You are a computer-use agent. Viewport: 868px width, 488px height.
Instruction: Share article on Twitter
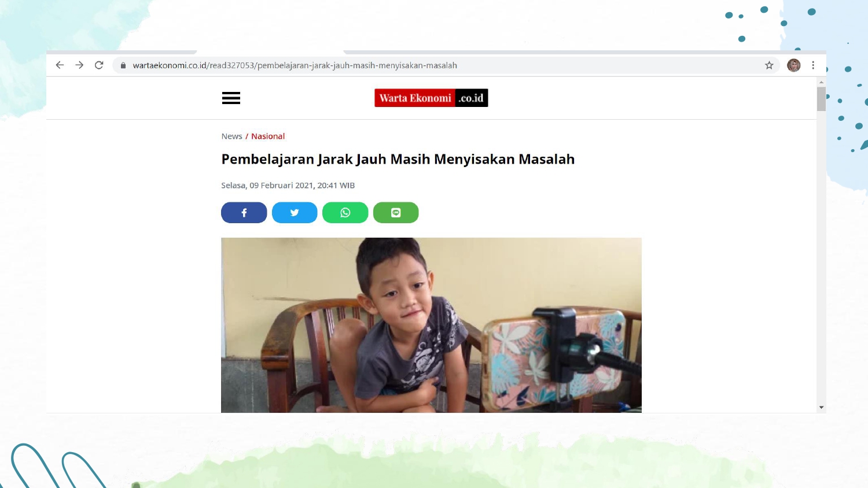pyautogui.click(x=295, y=213)
